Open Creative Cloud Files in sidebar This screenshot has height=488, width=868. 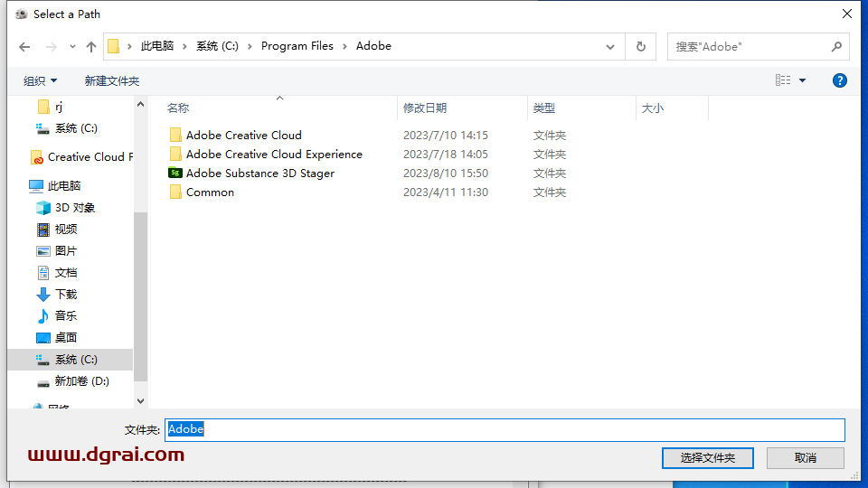click(x=82, y=157)
